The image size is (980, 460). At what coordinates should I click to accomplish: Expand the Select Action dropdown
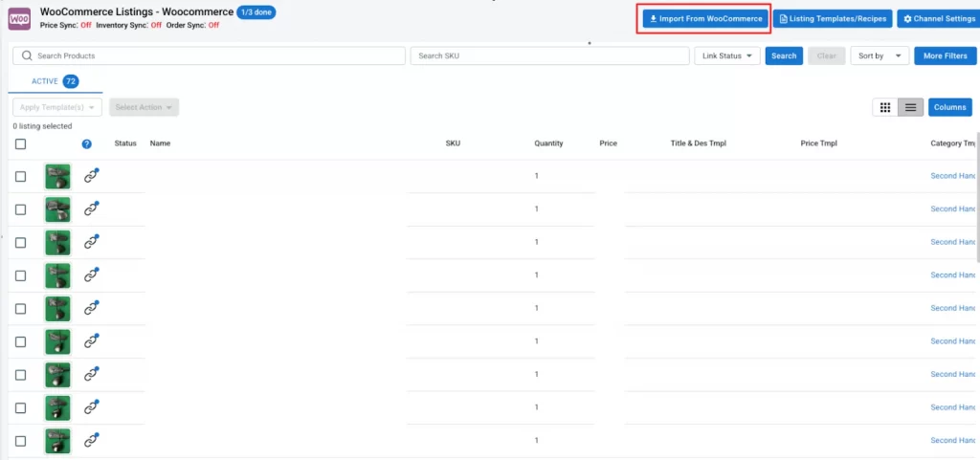(144, 107)
